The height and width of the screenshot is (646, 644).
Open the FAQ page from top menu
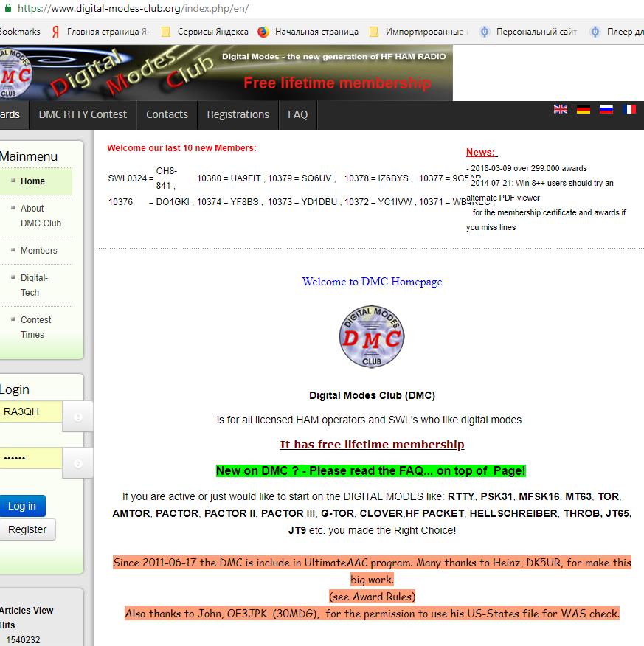tap(297, 114)
